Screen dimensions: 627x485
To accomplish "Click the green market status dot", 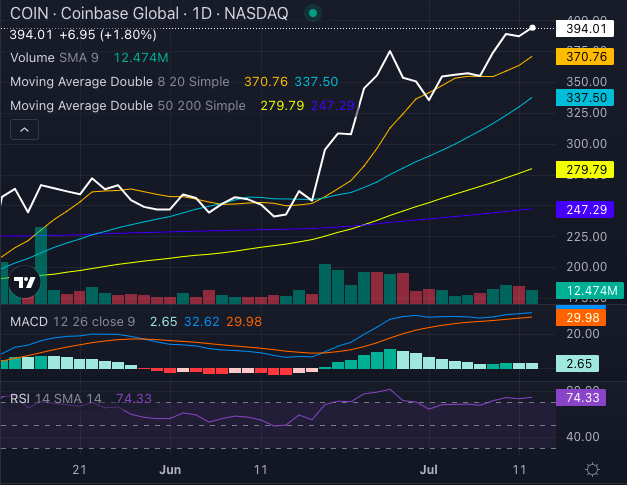I will [x=313, y=13].
